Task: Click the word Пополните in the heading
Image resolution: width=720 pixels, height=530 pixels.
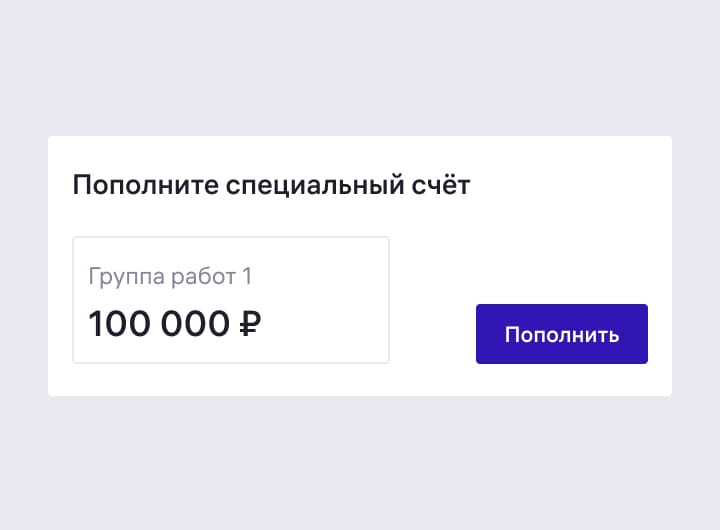Action: [x=146, y=186]
